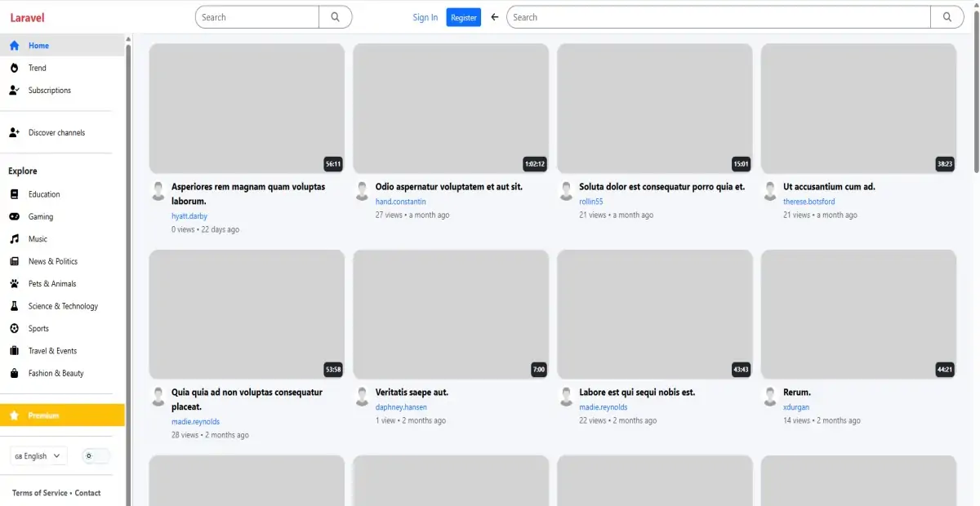The image size is (980, 506).
Task: Click avatar icon beside rollin55 video
Action: [566, 191]
